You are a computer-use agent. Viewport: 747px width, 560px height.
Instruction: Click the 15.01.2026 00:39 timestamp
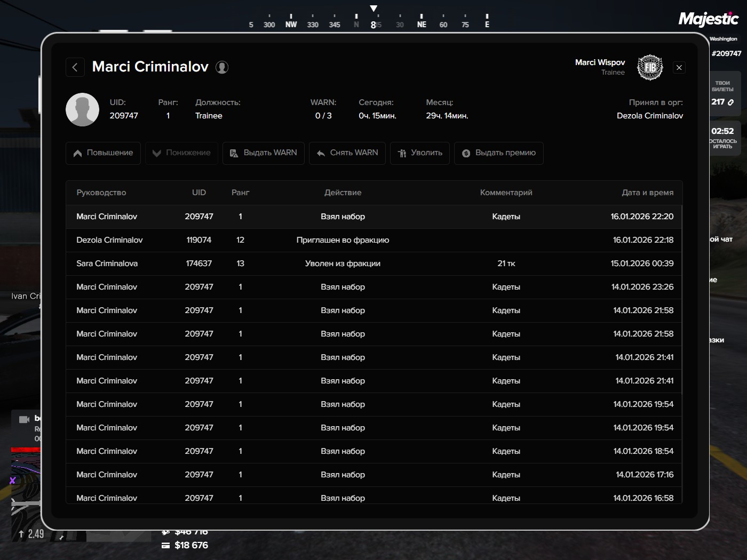(642, 263)
